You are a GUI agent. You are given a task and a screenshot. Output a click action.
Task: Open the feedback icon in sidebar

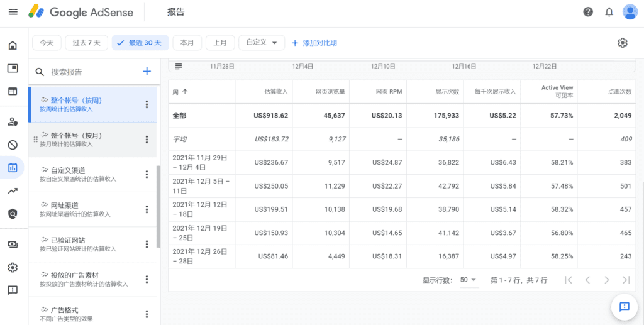[13, 290]
